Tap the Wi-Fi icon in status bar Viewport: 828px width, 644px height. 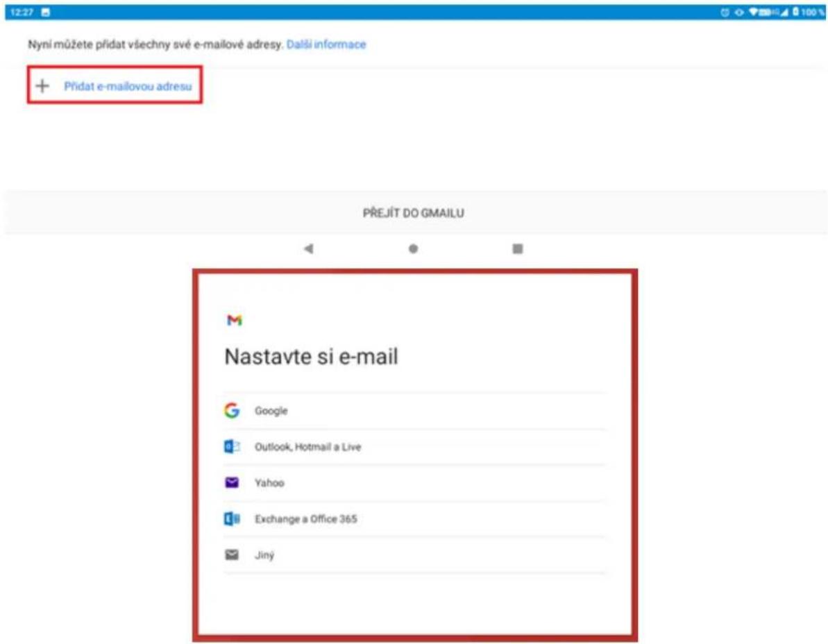(x=754, y=12)
